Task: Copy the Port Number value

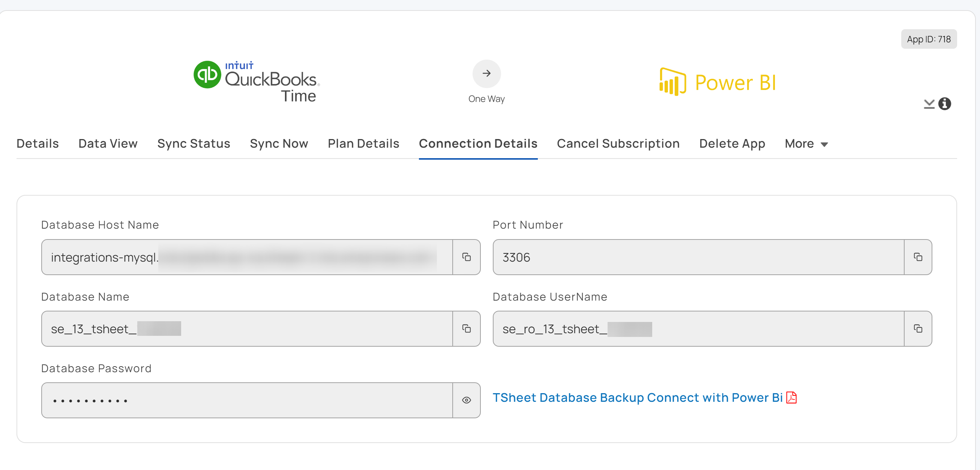Action: click(x=918, y=257)
